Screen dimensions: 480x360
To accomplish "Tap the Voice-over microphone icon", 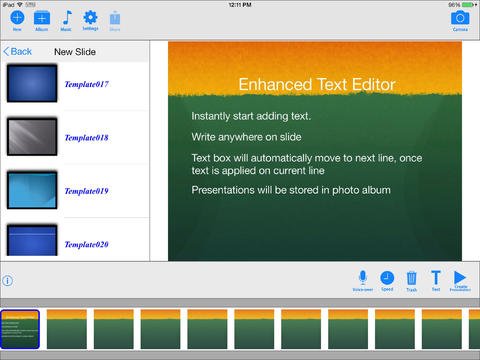I will pyautogui.click(x=363, y=278).
